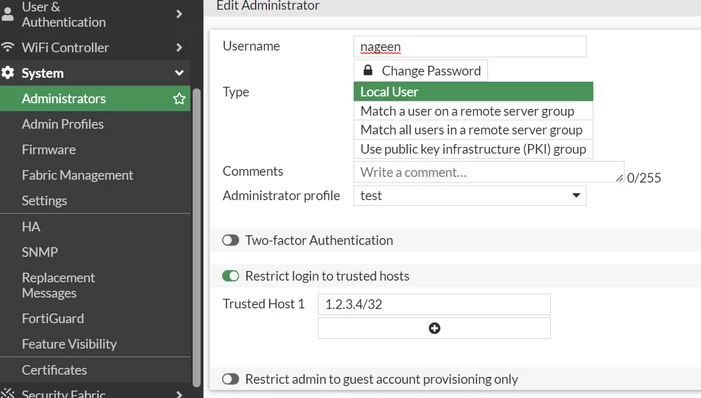
Task: Click in the Username field
Action: tap(470, 47)
